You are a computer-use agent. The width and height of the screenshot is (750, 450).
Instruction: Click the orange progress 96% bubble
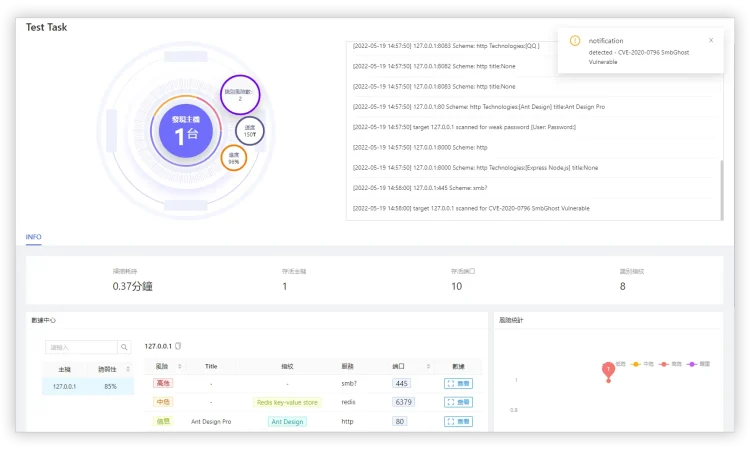pos(234,158)
